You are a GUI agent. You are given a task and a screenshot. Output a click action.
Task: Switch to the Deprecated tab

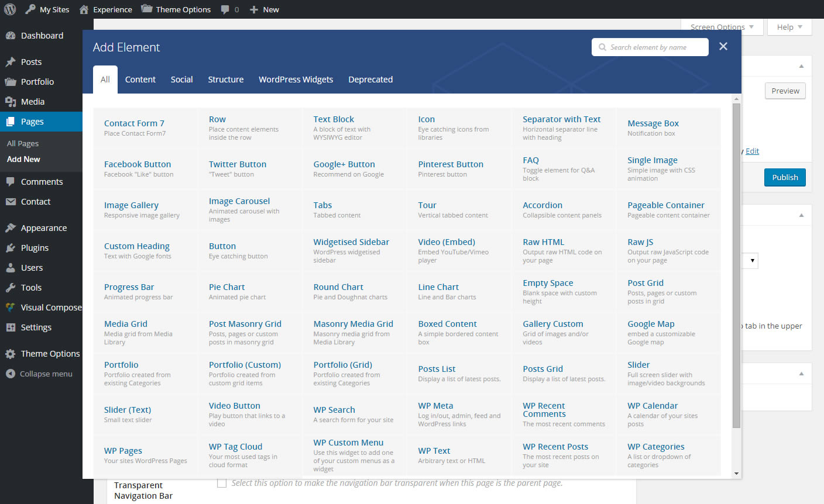coord(370,80)
